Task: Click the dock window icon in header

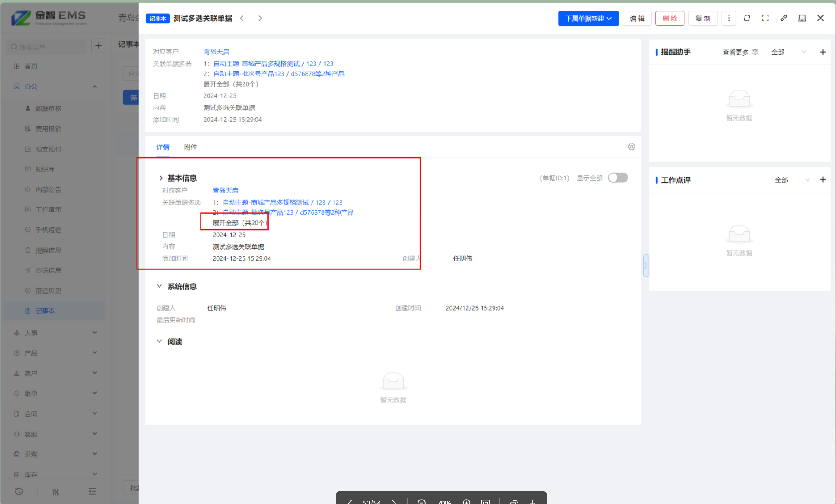Action: click(x=802, y=18)
